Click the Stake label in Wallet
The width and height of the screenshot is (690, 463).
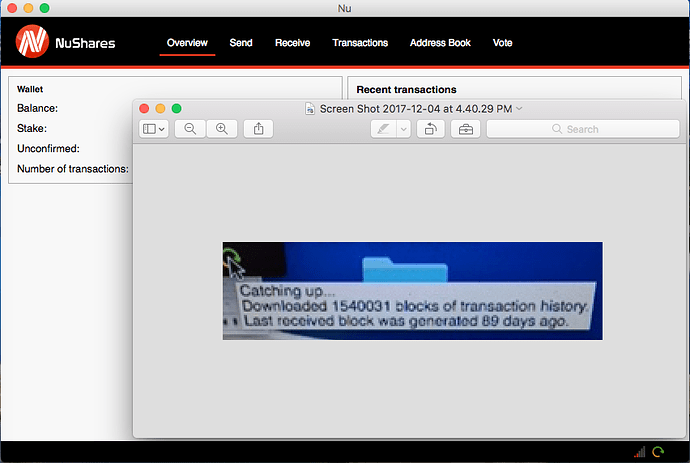(x=32, y=129)
